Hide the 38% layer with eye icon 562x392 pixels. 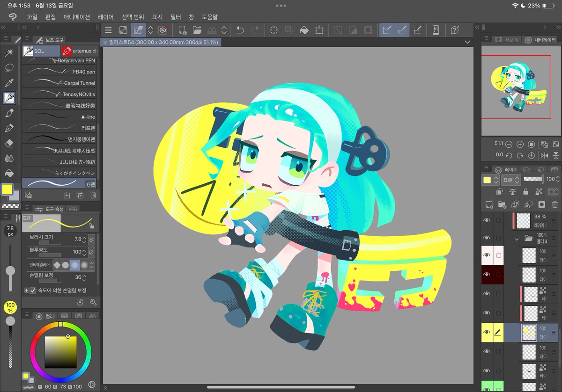487,220
